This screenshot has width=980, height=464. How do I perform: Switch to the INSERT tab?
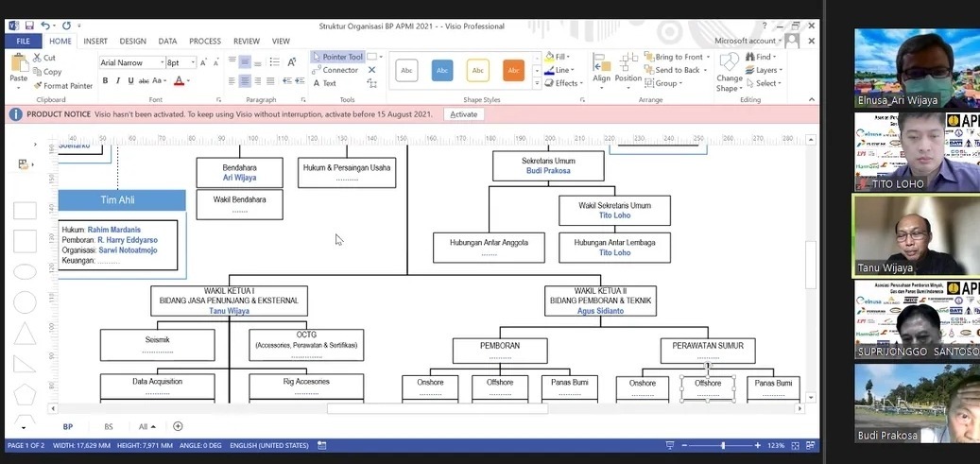point(95,42)
